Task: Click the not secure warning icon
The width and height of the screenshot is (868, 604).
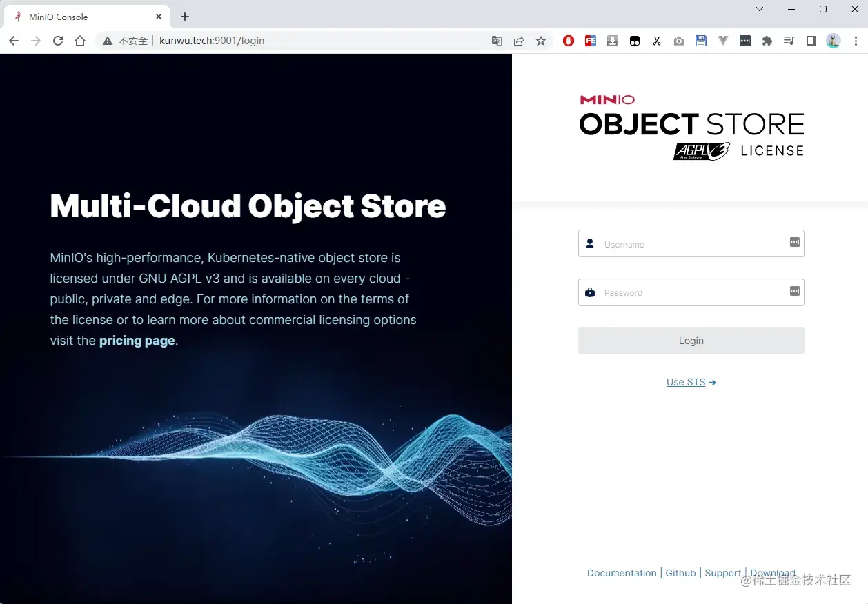Action: 108,41
